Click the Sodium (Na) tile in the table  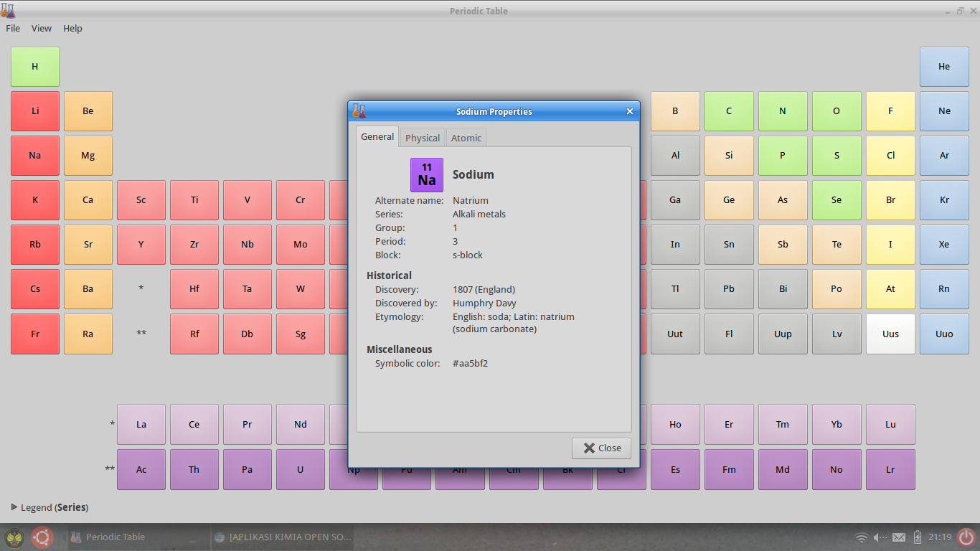[x=35, y=156]
